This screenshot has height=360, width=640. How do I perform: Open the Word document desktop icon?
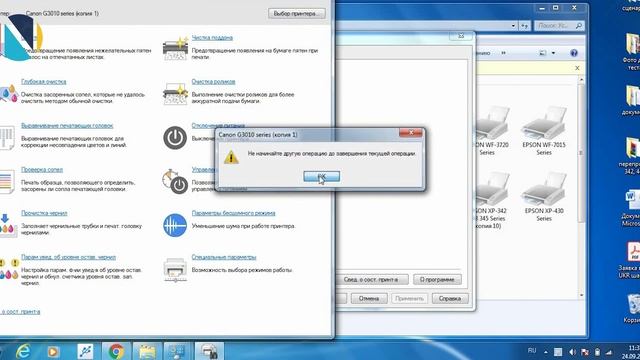(631, 207)
